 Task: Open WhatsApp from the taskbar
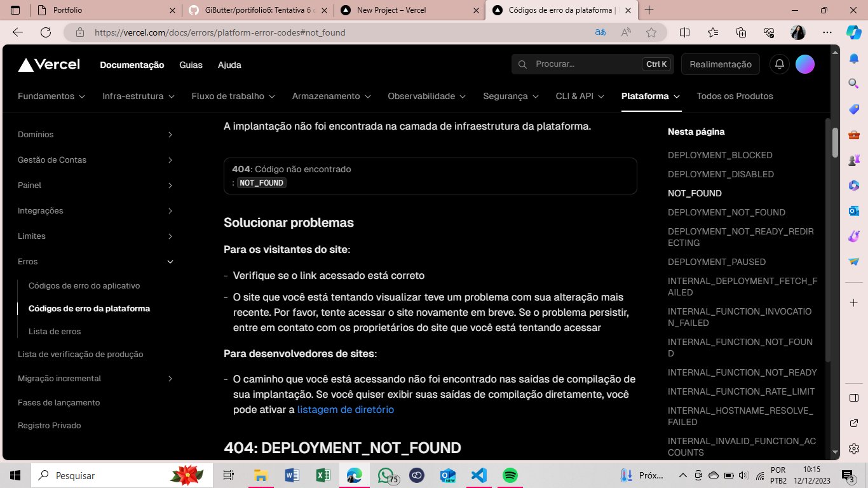pyautogui.click(x=386, y=475)
